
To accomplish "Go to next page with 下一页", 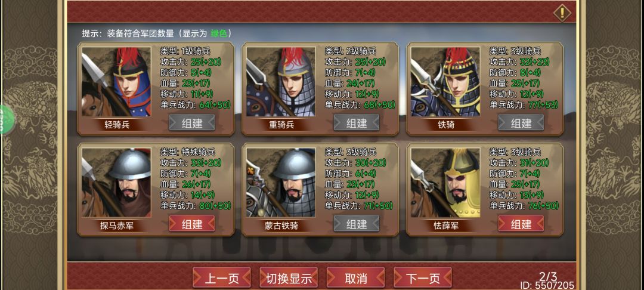I will click(x=423, y=278).
